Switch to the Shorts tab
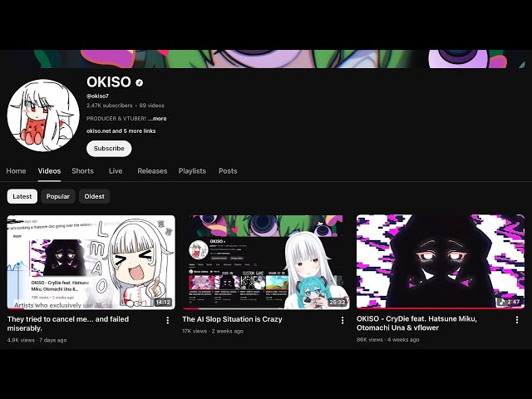 [x=82, y=171]
